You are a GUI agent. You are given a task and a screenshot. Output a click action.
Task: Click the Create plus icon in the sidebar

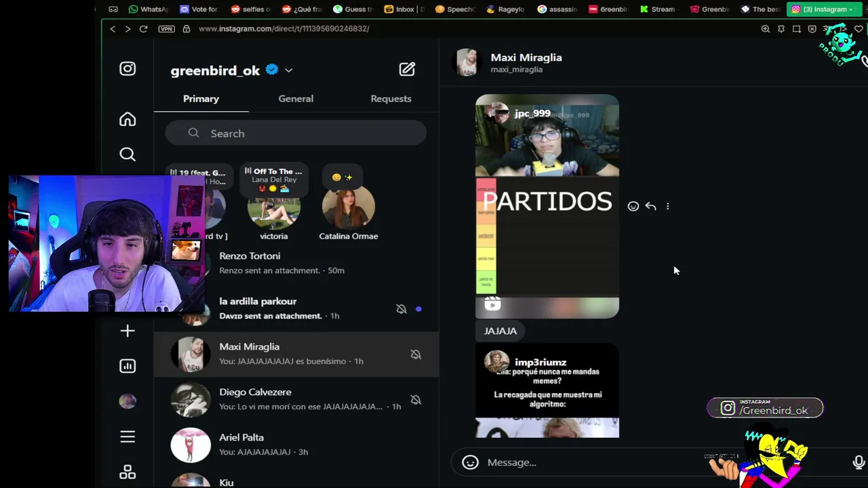coord(127,331)
